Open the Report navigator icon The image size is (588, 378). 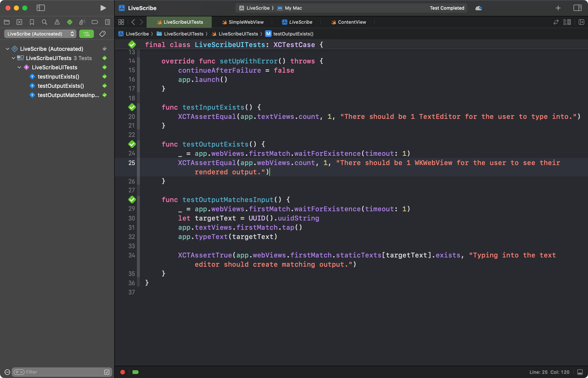(108, 22)
